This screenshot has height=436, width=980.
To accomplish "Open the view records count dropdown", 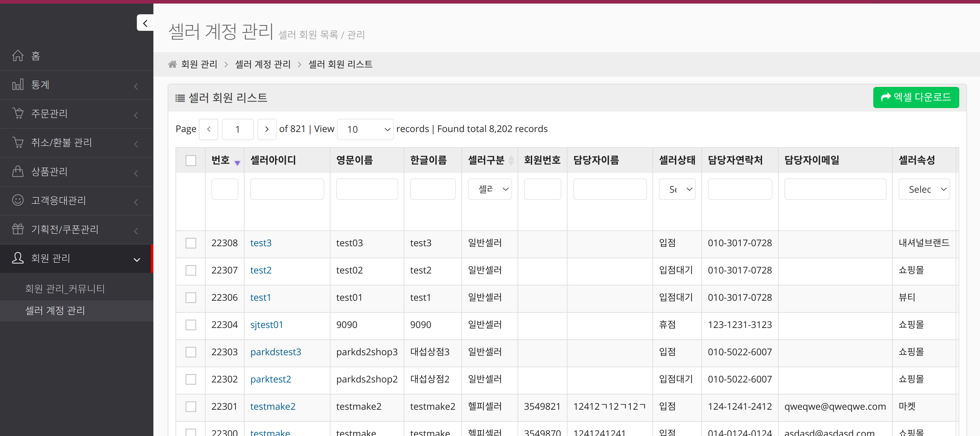I will pyautogui.click(x=365, y=129).
